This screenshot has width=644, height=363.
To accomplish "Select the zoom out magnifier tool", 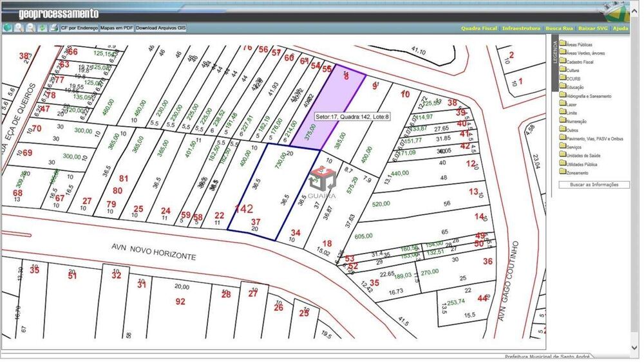I will [30, 28].
